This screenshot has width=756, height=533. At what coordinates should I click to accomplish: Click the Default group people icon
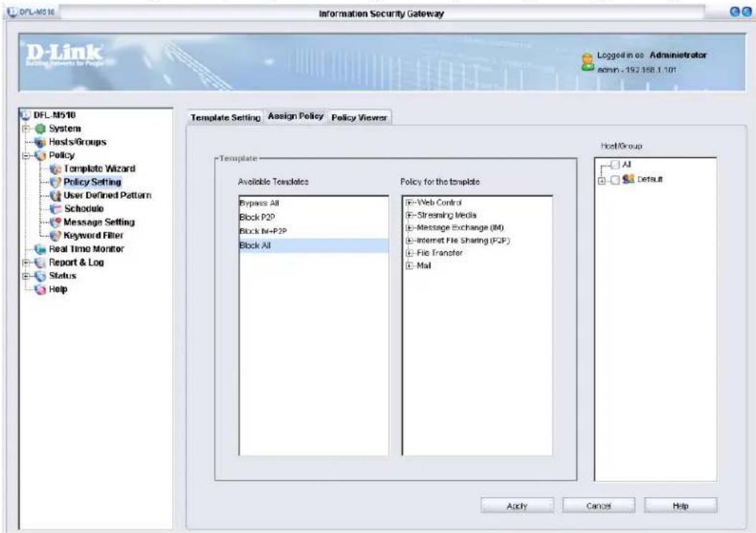(x=628, y=179)
